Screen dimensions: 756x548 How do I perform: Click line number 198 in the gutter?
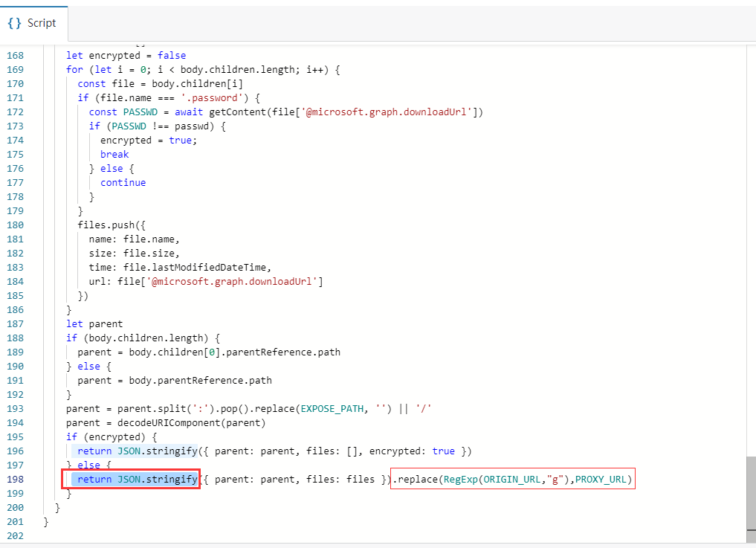tap(14, 480)
